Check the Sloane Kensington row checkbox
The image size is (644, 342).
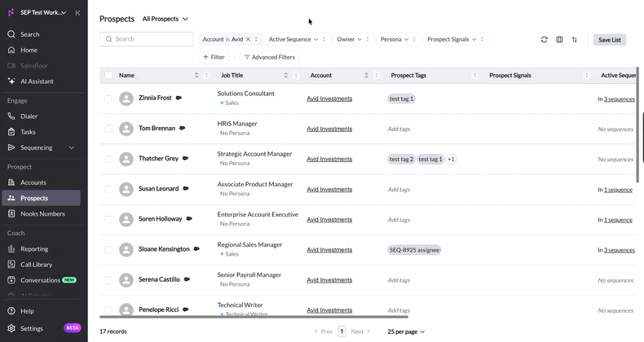pos(108,250)
